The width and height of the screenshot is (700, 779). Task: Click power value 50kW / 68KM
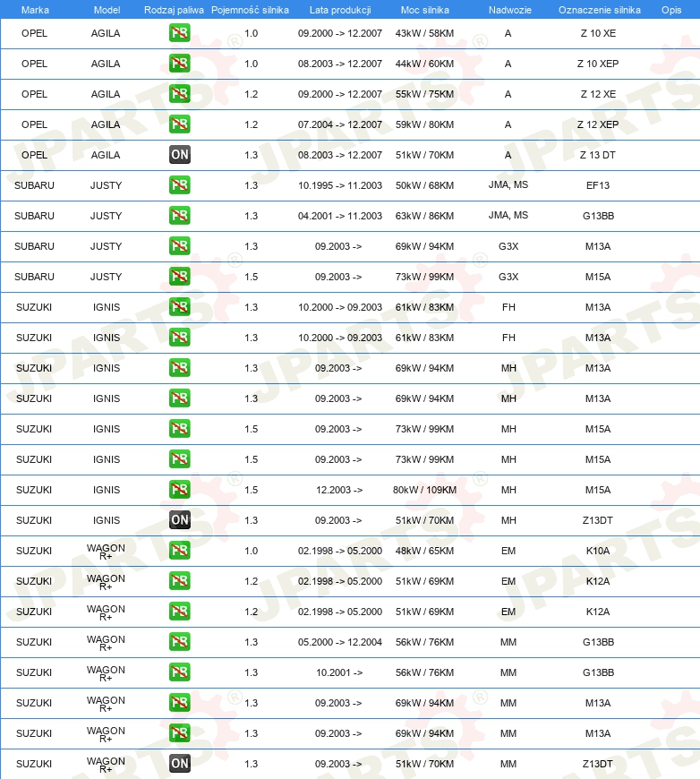[425, 185]
